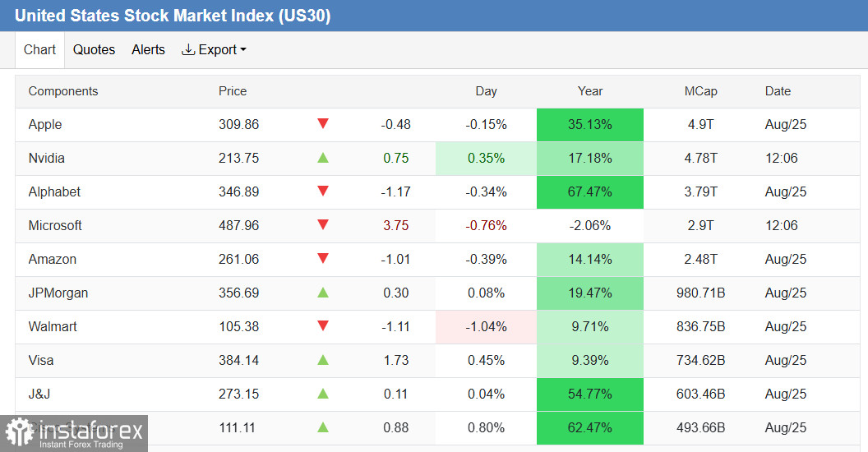Sort by the Year column header

pos(590,91)
